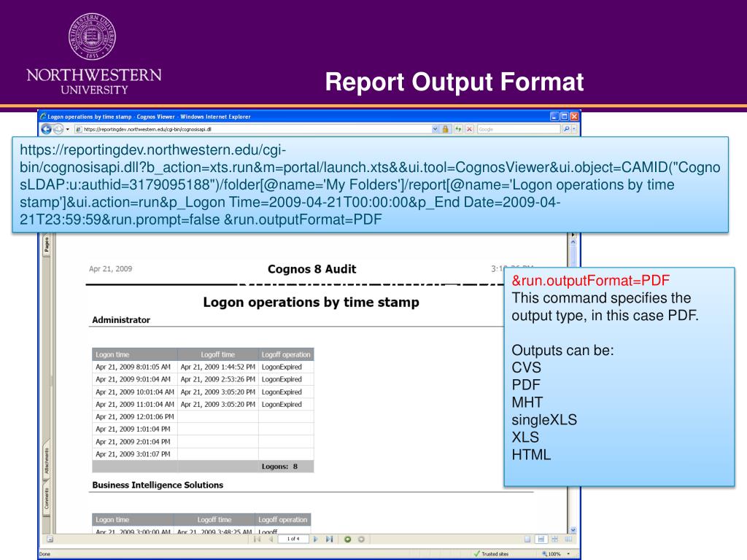Click the browser Forward arrow button
The width and height of the screenshot is (747, 560).
tap(58, 129)
